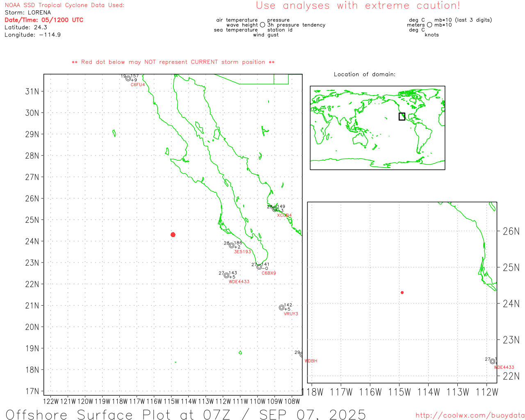This screenshot has height=420, width=525.
Task: Click the 'Location of domain:' label
Action: coord(365,74)
